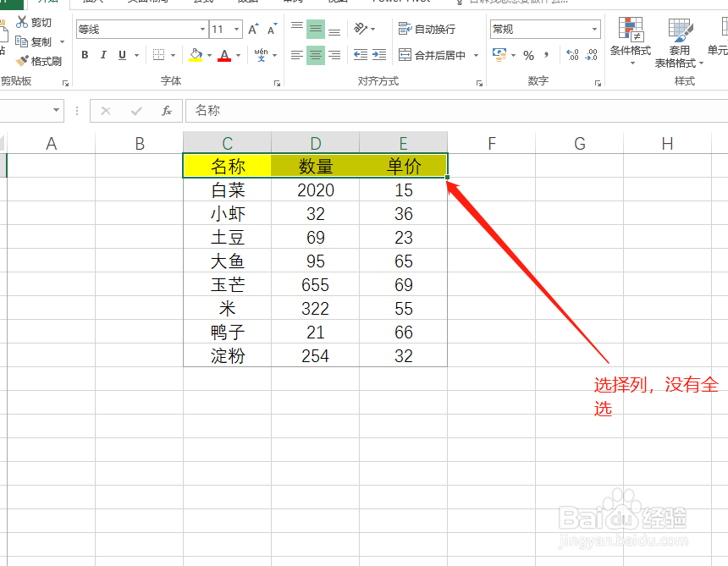728x566 pixels.
Task: Click the Copy (复制) button
Action: pyautogui.click(x=33, y=41)
